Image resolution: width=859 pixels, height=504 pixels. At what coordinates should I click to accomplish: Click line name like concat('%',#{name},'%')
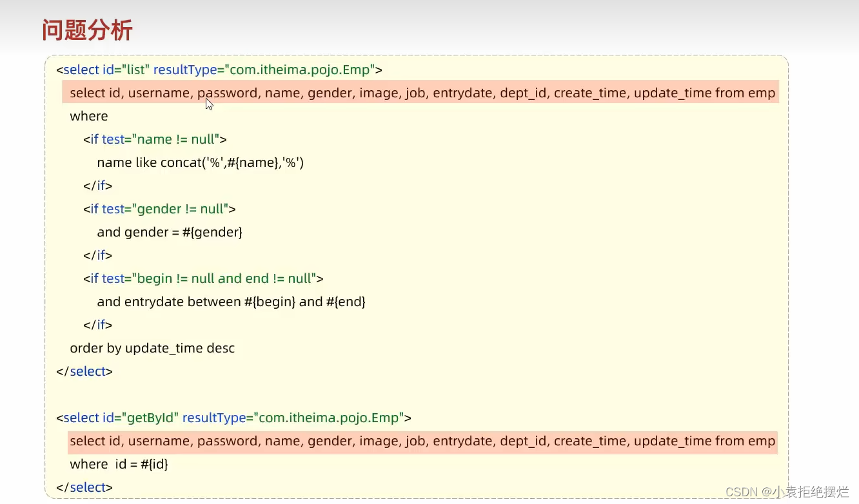200,162
